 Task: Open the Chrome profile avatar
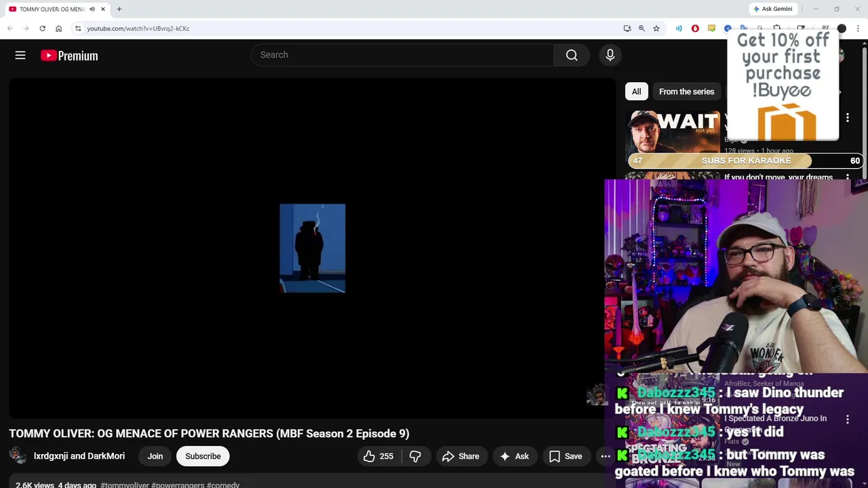click(842, 28)
